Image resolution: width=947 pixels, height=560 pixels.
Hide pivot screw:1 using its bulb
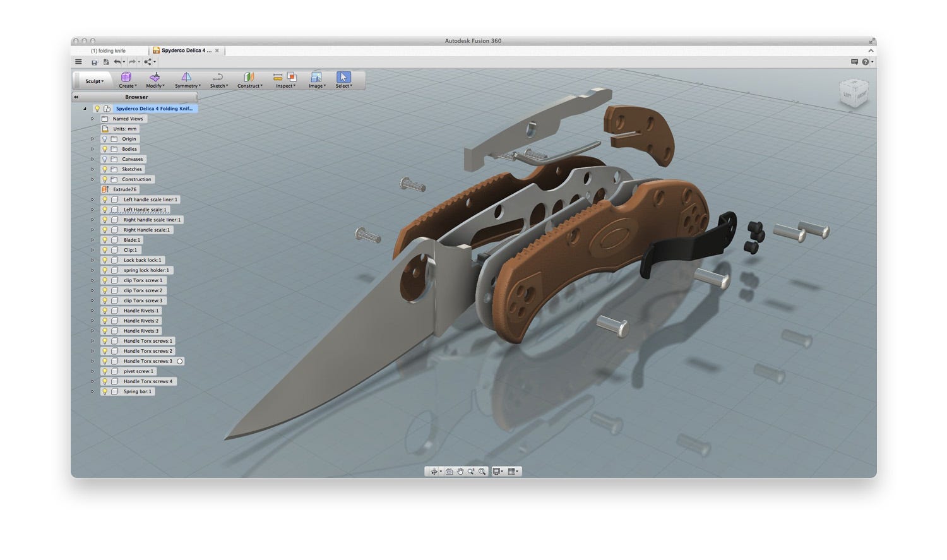(105, 371)
